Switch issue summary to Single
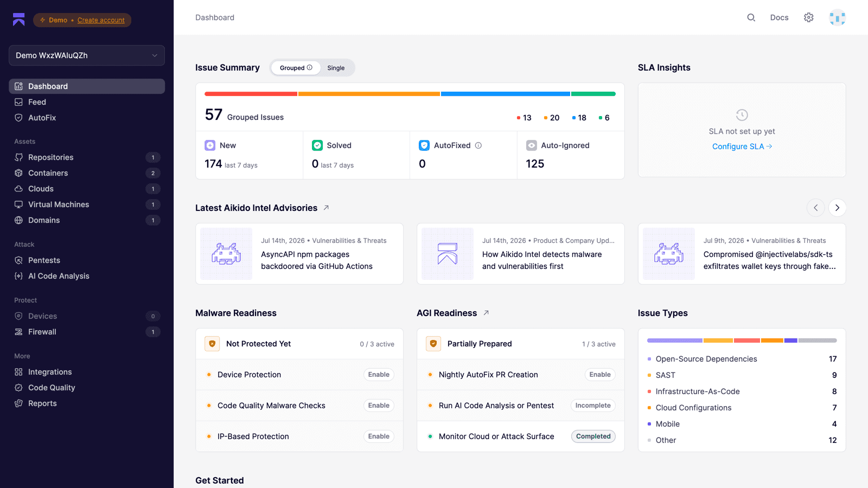This screenshot has height=488, width=868. [x=336, y=68]
